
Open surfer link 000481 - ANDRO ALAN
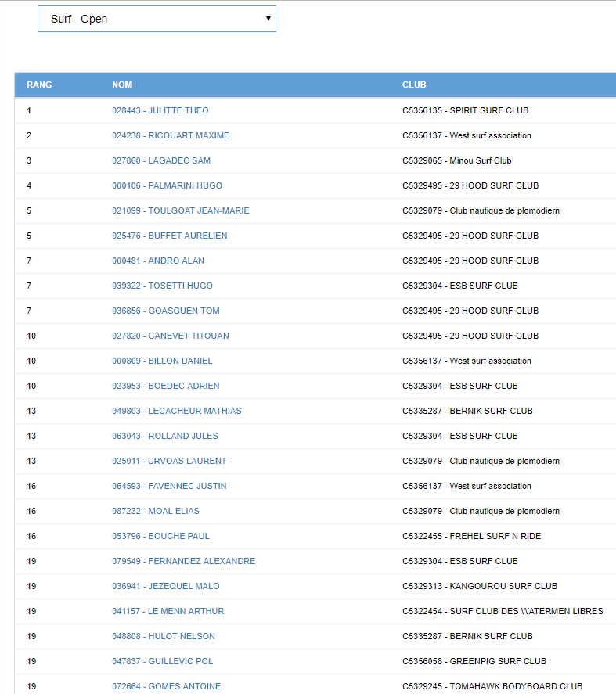pyautogui.click(x=158, y=261)
